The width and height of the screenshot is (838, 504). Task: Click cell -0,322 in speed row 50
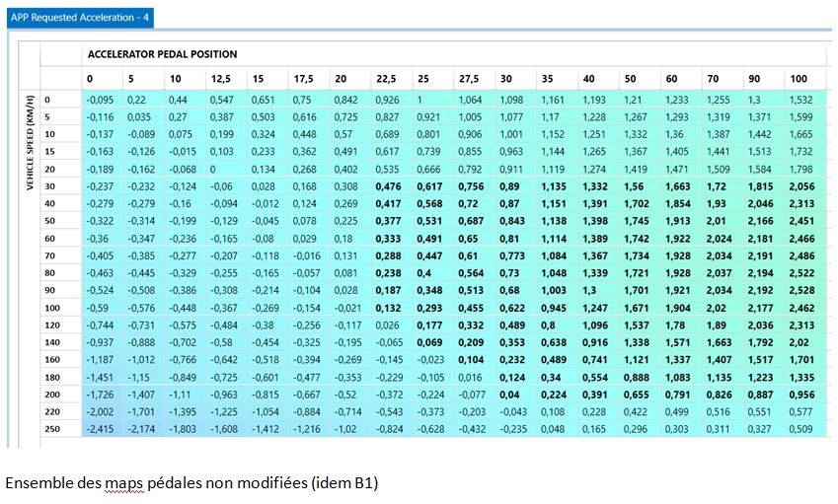pyautogui.click(x=100, y=221)
